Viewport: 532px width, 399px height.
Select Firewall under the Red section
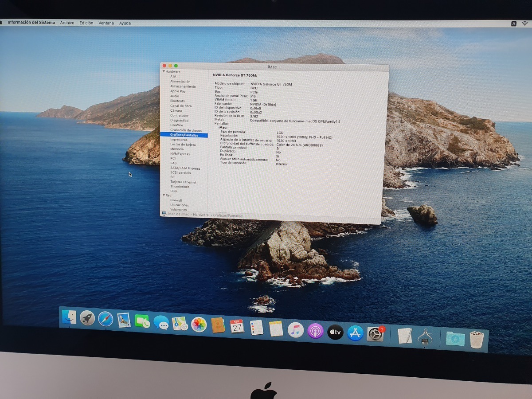coord(176,200)
